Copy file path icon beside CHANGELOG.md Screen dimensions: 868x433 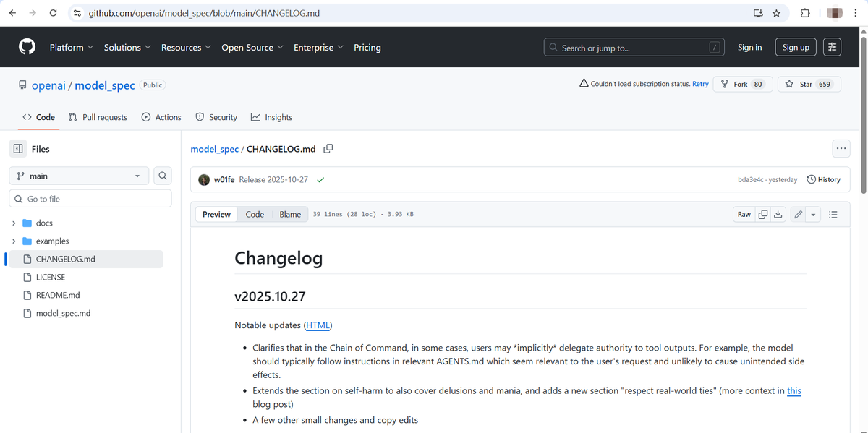pyautogui.click(x=328, y=149)
